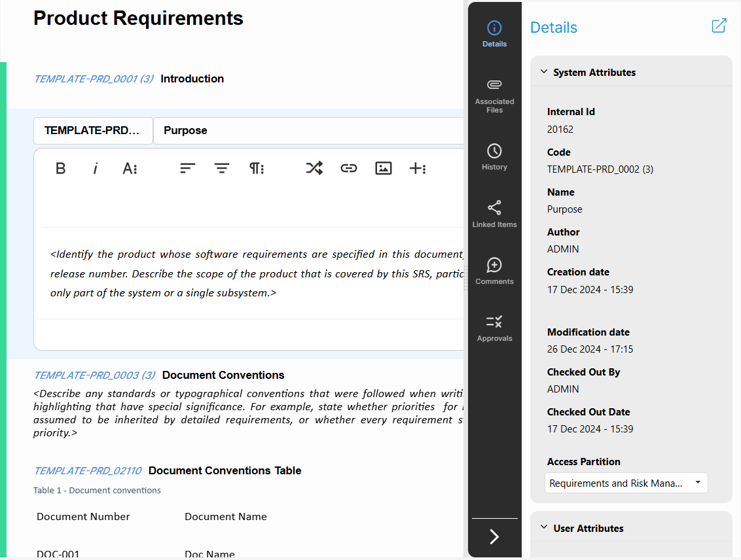
Task: Collapse the side panel with arrow
Action: (x=494, y=536)
